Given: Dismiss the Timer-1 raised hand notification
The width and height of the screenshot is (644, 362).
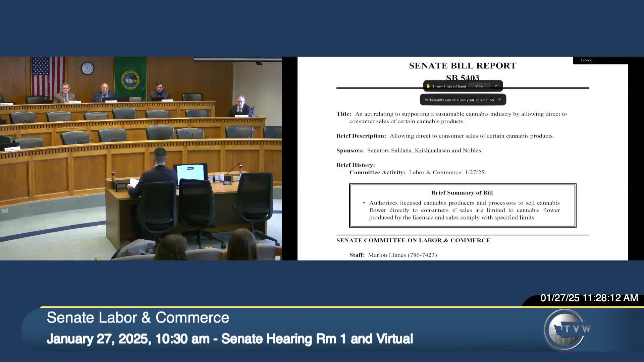Looking at the screenshot, I should click(x=496, y=86).
